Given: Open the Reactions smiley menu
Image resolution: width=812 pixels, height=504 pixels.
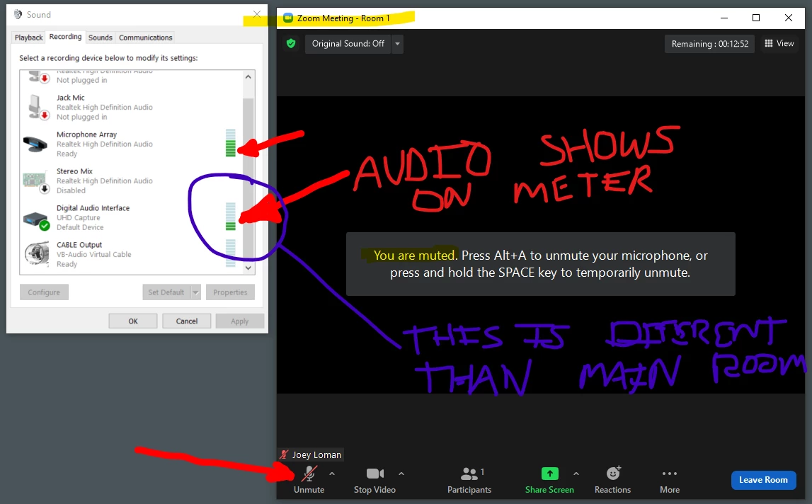Looking at the screenshot, I should 613,473.
